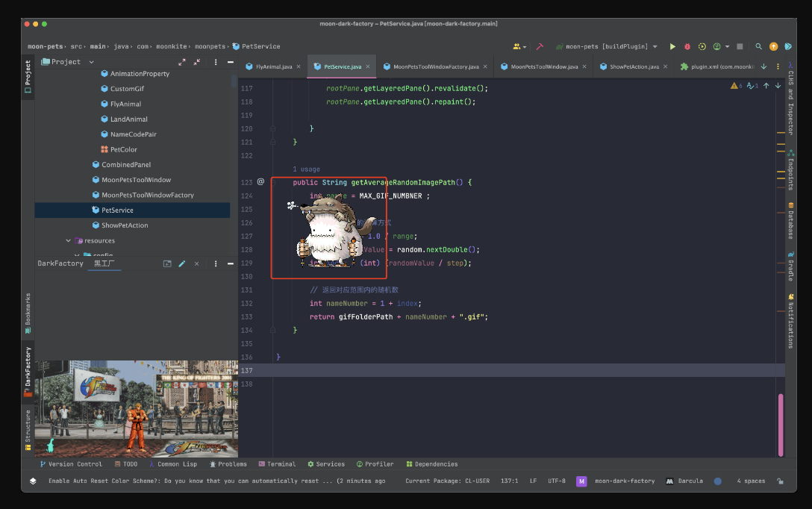Click the red Debug bug icon

687,46
